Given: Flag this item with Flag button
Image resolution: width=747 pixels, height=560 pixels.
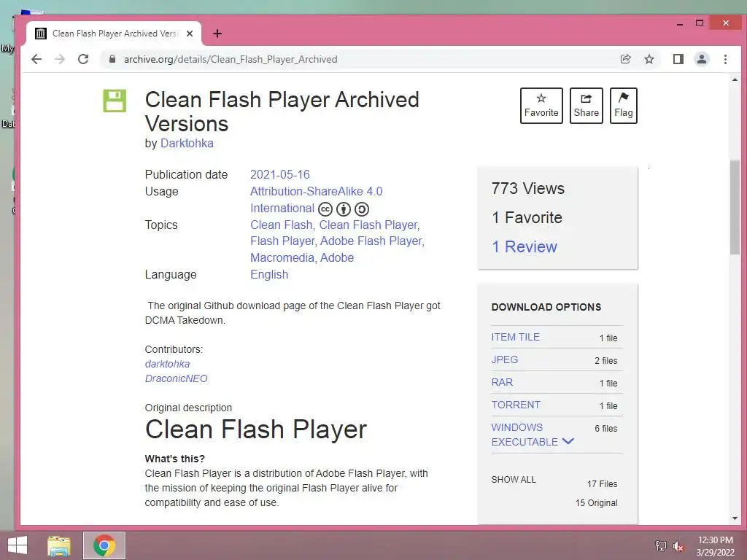Looking at the screenshot, I should pos(623,106).
